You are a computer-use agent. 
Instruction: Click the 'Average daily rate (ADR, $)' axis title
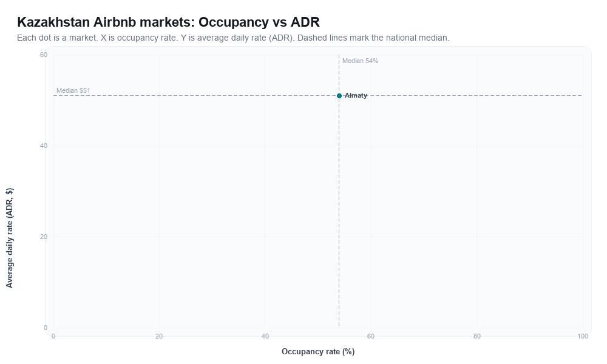coord(9,238)
